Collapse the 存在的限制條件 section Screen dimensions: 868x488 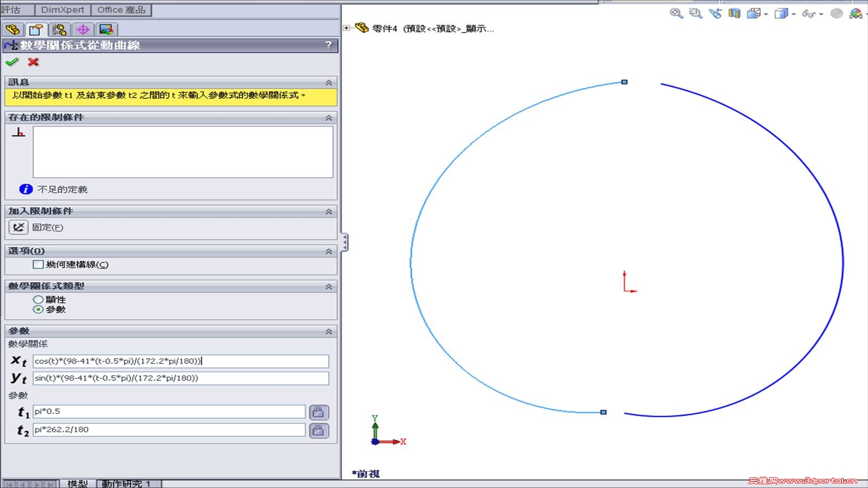pyautogui.click(x=329, y=118)
